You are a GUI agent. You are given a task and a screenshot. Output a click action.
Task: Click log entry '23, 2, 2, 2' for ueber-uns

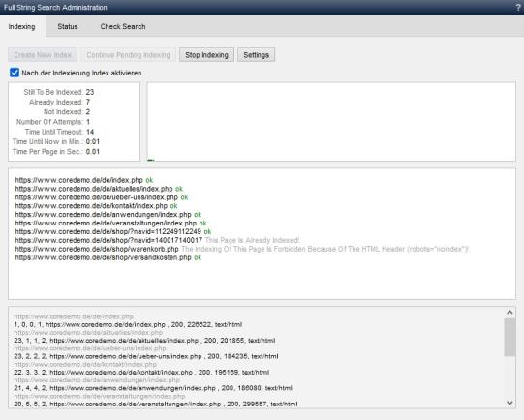146,356
